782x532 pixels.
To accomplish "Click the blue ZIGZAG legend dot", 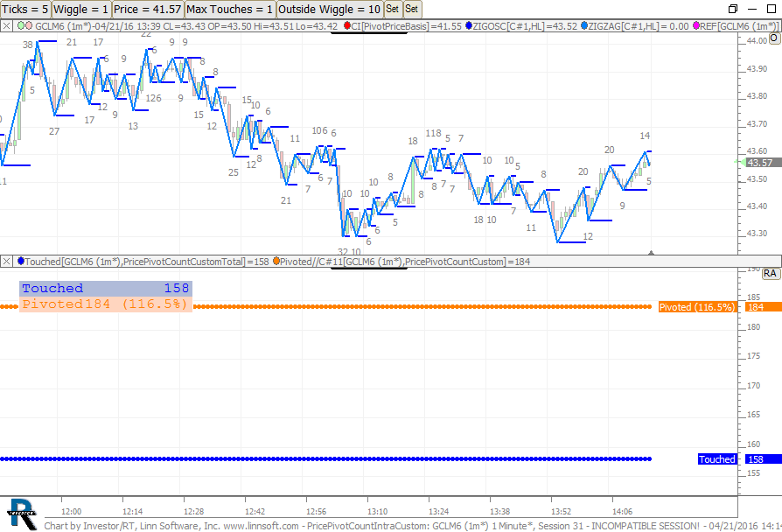I will pyautogui.click(x=584, y=25).
